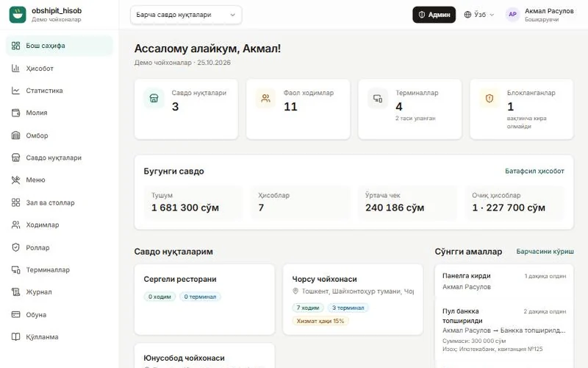588x368 pixels.
Task: Click the Тушум 1 681 300 сўм tile
Action: coord(193,202)
